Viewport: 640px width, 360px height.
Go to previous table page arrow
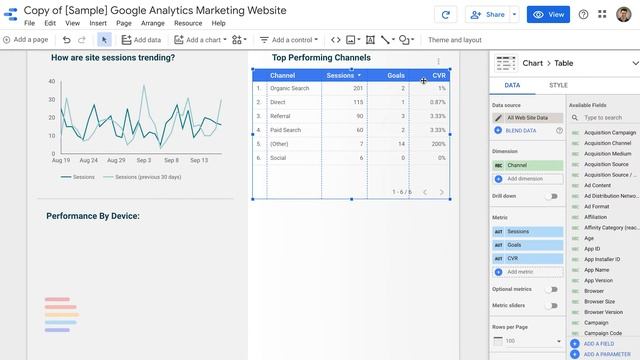point(425,192)
